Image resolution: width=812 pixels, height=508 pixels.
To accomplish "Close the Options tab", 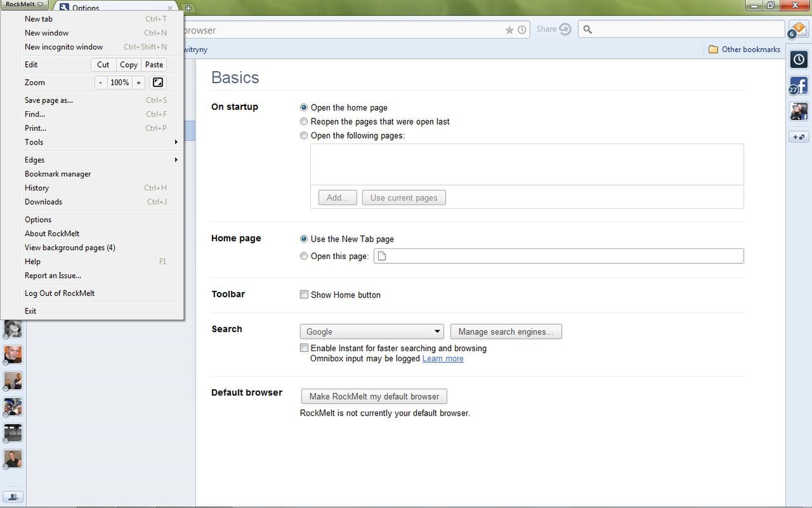I will click(170, 8).
